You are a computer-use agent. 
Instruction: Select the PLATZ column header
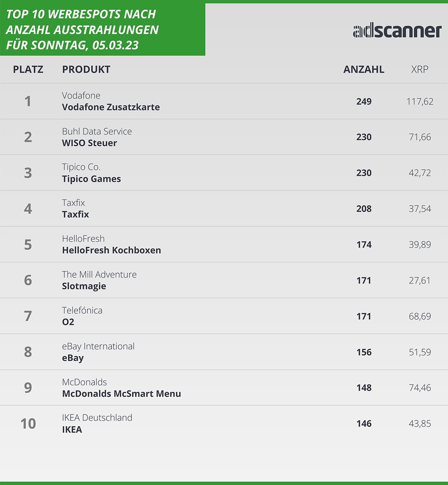pyautogui.click(x=28, y=69)
